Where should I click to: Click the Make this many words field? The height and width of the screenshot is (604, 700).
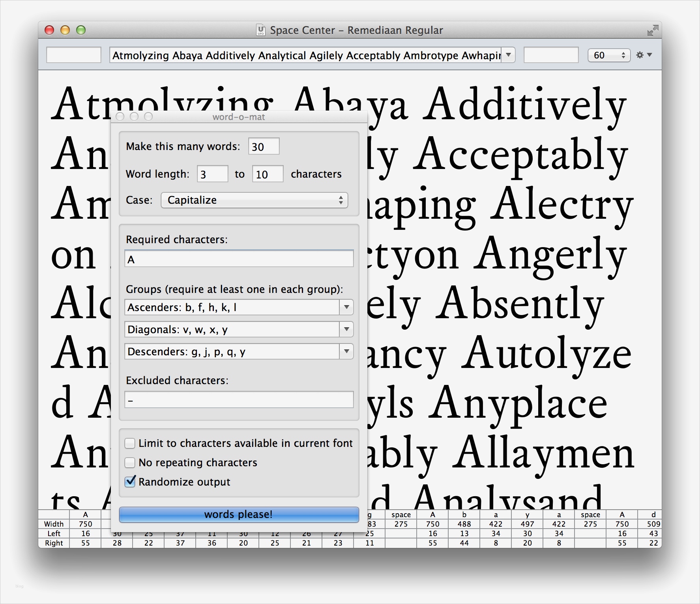tap(264, 146)
